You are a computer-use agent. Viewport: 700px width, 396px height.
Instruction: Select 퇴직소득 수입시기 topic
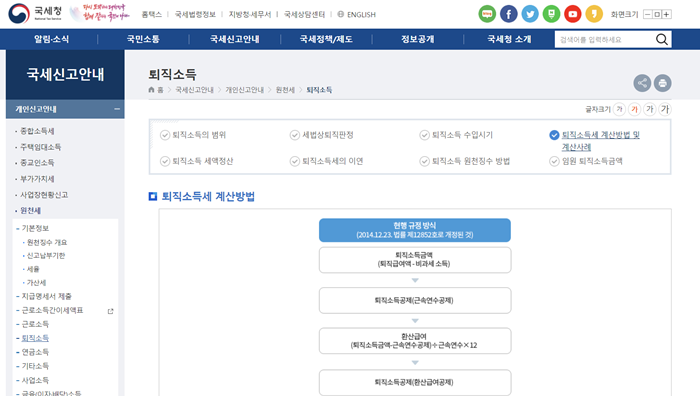point(456,135)
